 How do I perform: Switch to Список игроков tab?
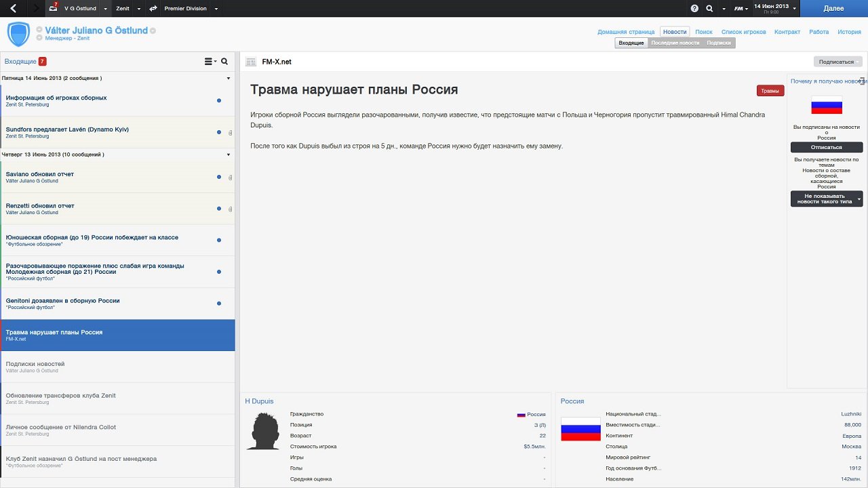[x=743, y=32]
